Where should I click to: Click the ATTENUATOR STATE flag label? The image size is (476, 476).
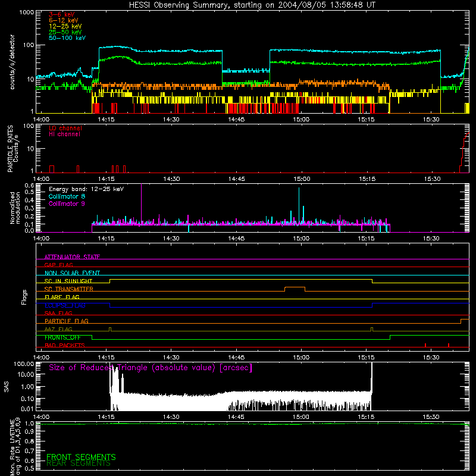72,257
